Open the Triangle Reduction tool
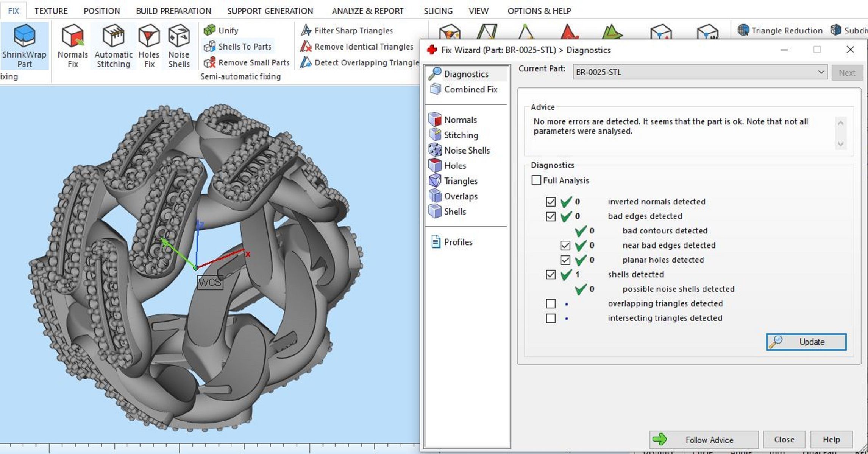Screen dimensions: 868x454 click(781, 30)
